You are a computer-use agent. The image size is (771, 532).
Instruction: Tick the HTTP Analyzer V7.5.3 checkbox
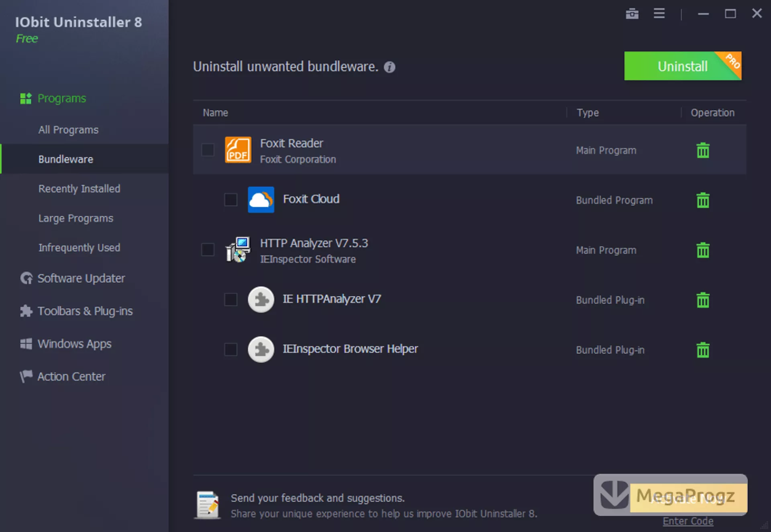(x=208, y=250)
